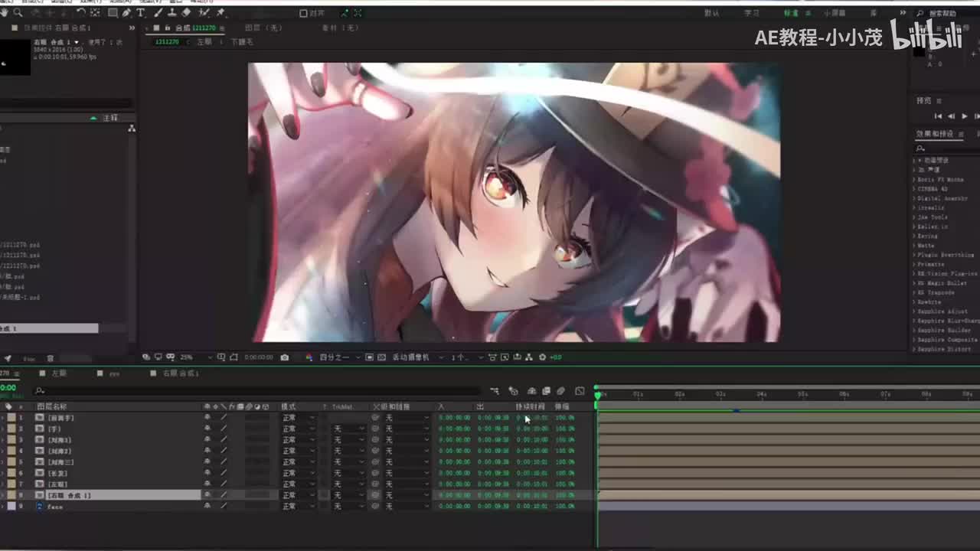The height and width of the screenshot is (551, 980).
Task: Click the layer 1 label color swatch
Action: (x=11, y=418)
